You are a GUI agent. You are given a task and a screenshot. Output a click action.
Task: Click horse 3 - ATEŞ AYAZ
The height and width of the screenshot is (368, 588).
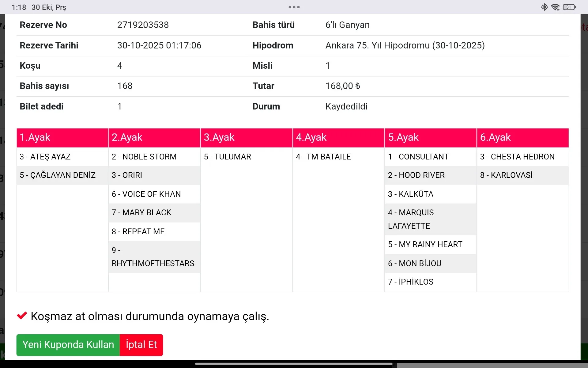pos(45,157)
